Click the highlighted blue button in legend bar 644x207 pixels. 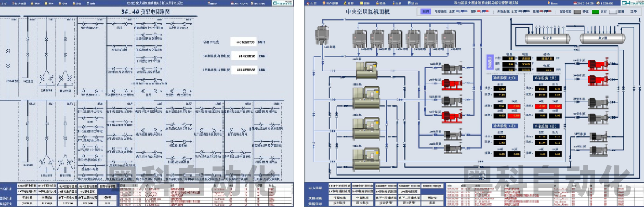[425, 11]
